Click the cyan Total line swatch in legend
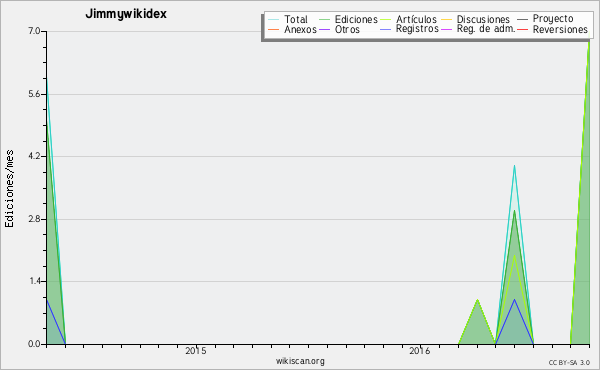Viewport: 600px width, 370px height. [x=274, y=20]
